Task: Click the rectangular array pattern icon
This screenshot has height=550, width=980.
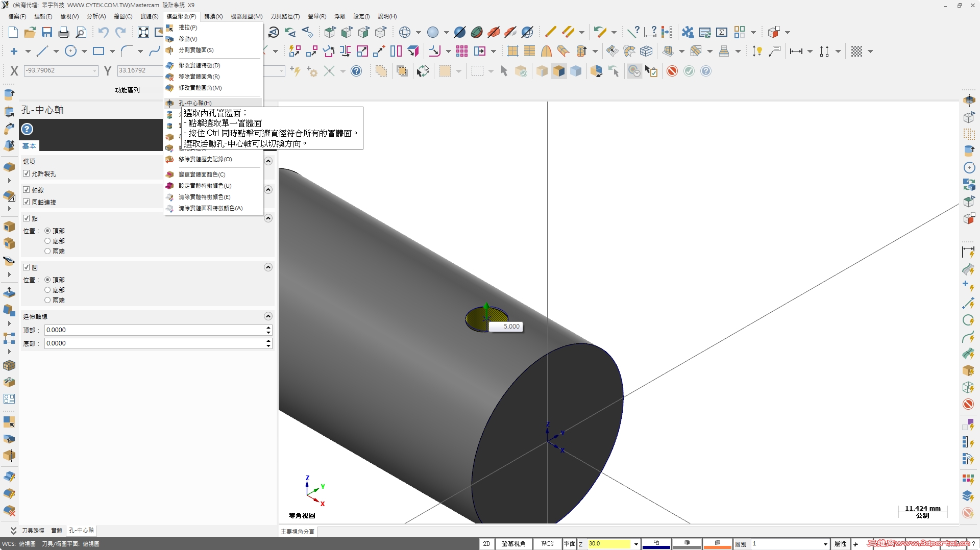Action: (462, 51)
